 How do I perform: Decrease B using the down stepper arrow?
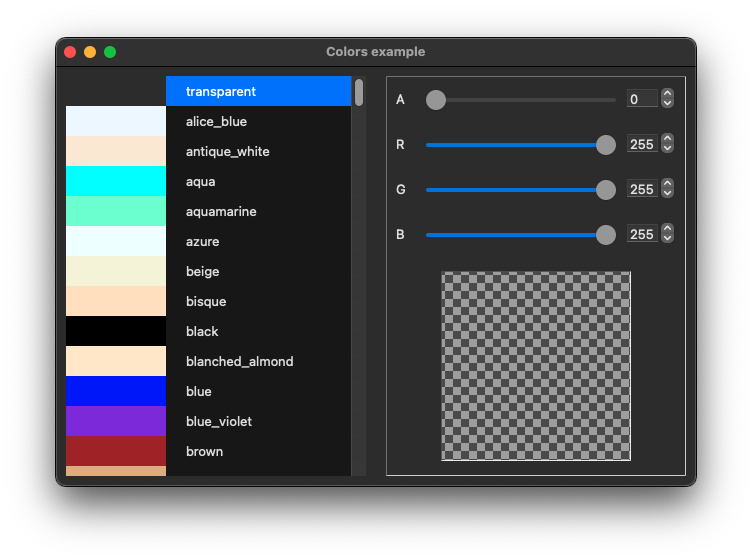[667, 238]
